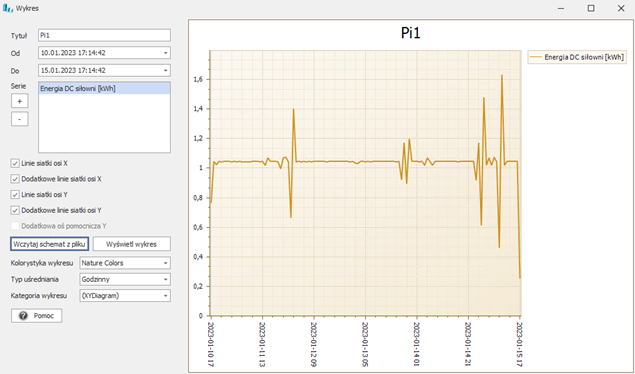635x374 pixels.
Task: Click the Tytuł input field containing Pi1
Action: tap(104, 35)
